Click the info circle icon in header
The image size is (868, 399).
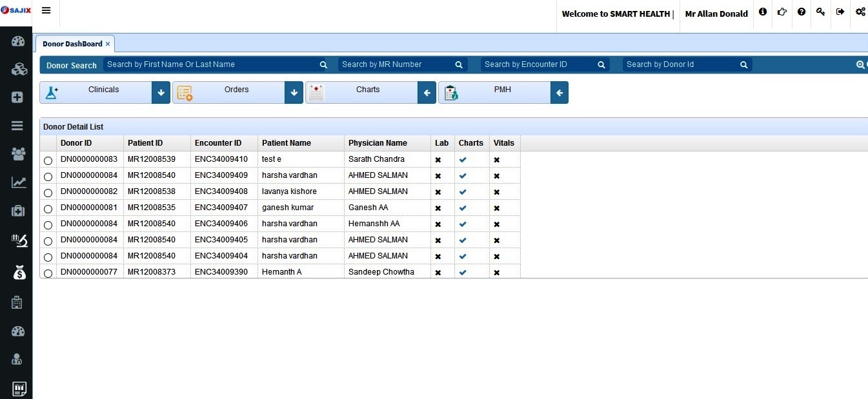coord(763,12)
